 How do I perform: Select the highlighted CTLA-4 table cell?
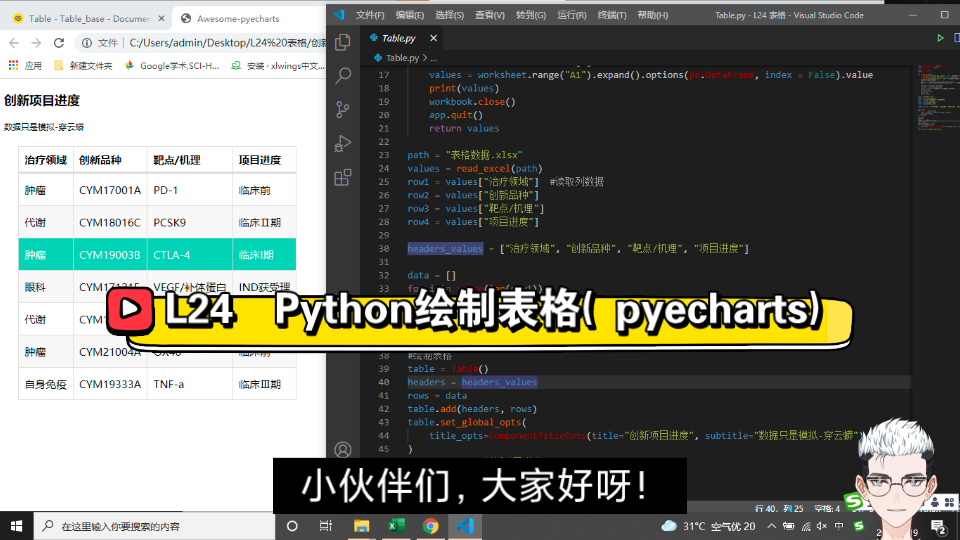(190, 255)
